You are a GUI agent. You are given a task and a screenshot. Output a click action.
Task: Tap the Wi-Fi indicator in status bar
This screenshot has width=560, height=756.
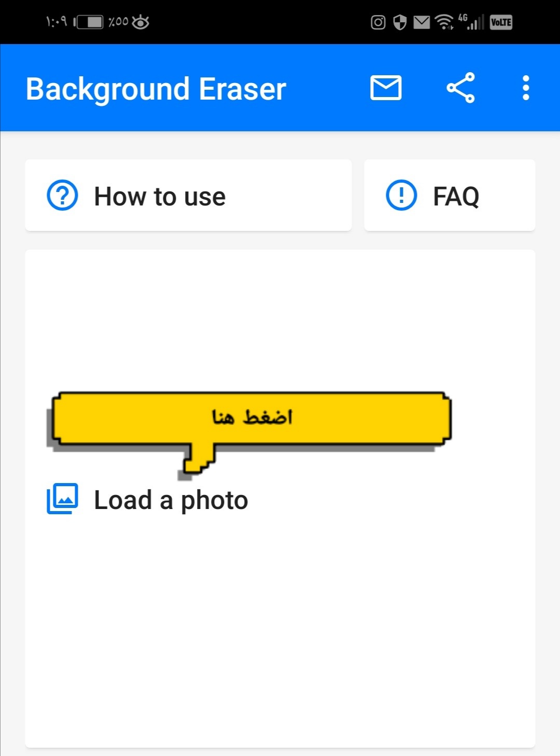(444, 22)
